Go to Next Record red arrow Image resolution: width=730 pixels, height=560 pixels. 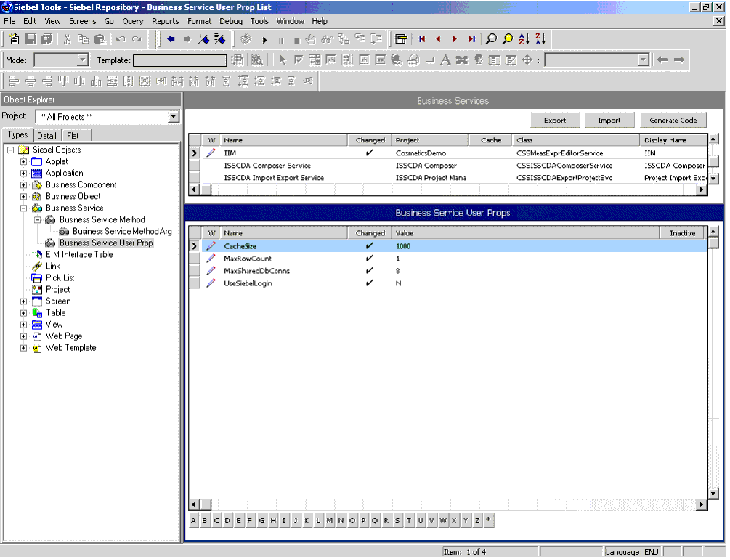tap(455, 39)
